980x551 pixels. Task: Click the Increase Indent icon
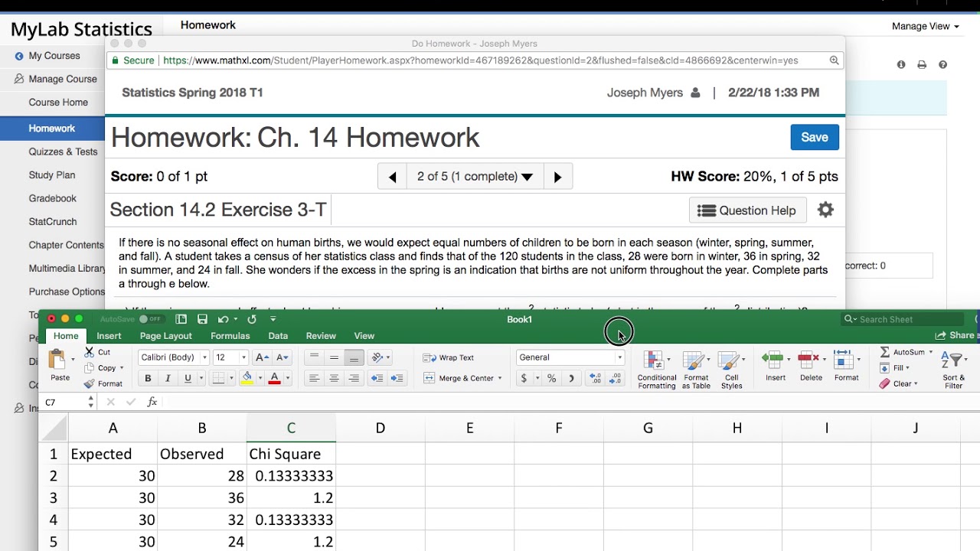click(397, 378)
